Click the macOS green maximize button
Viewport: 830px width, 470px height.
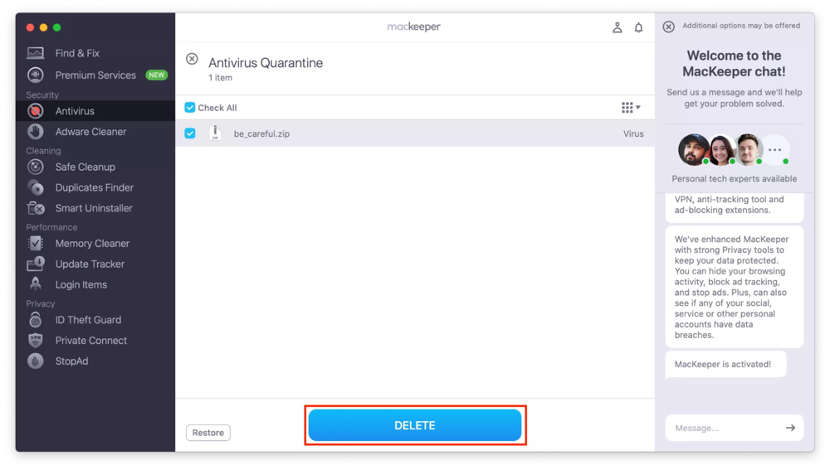point(57,27)
